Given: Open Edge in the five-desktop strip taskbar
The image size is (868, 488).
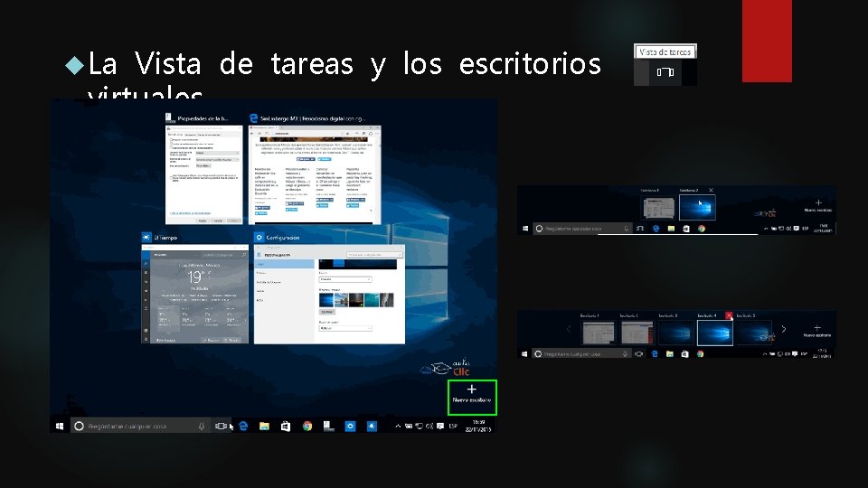Looking at the screenshot, I should pos(655,353).
